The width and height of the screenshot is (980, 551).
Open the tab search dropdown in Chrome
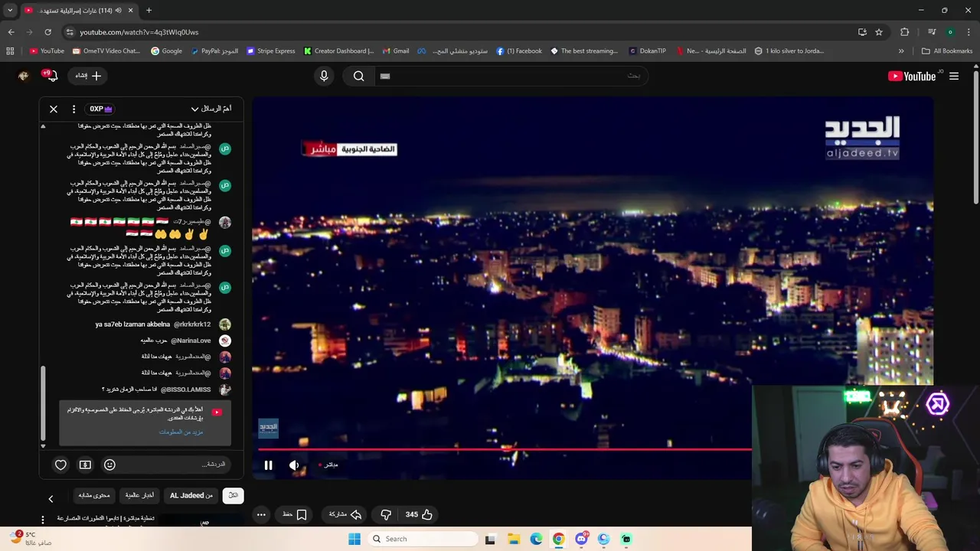(x=10, y=10)
